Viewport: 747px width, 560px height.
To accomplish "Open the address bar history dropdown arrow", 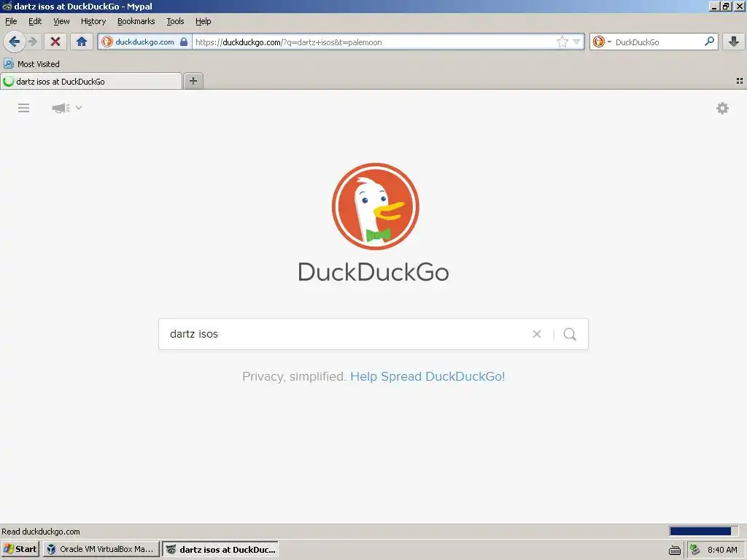I will point(576,42).
